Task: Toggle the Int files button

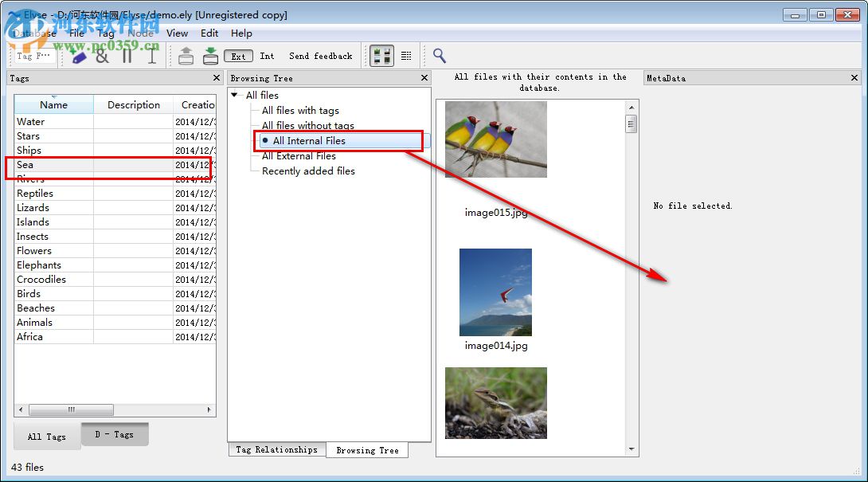Action: point(267,56)
